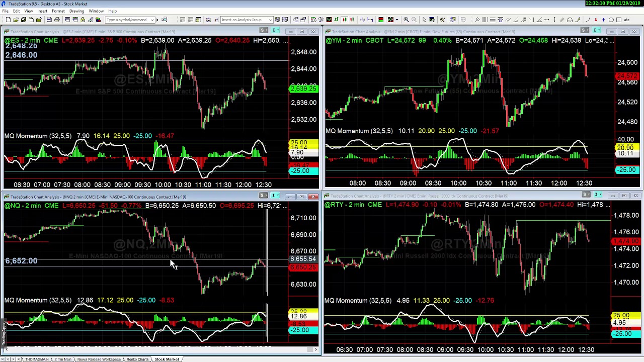Toggle the crosshair cursor tool
Image resolution: width=644 pixels, height=362 pixels.
(x=431, y=20)
